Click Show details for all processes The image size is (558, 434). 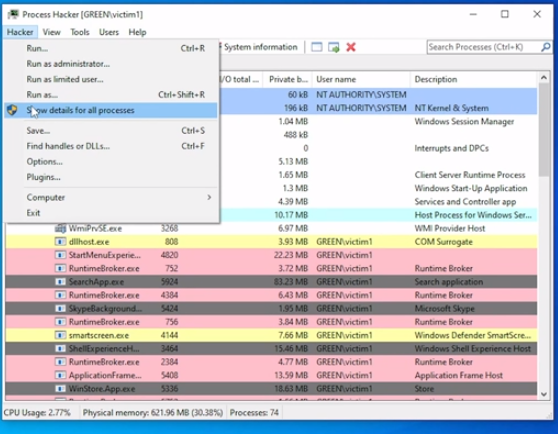pos(111,110)
